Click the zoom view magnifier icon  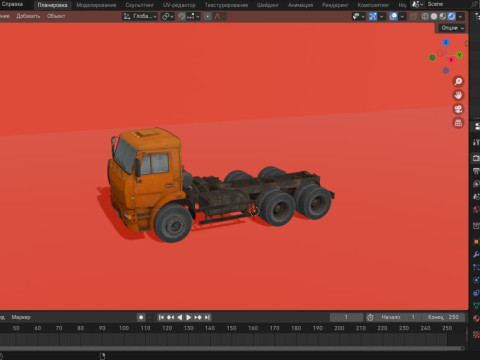pos(458,81)
